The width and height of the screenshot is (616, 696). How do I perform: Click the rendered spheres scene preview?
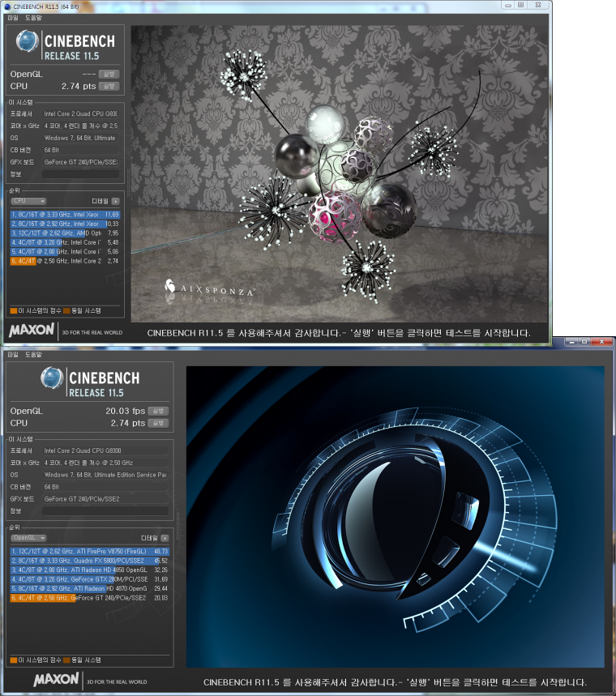coord(340,173)
